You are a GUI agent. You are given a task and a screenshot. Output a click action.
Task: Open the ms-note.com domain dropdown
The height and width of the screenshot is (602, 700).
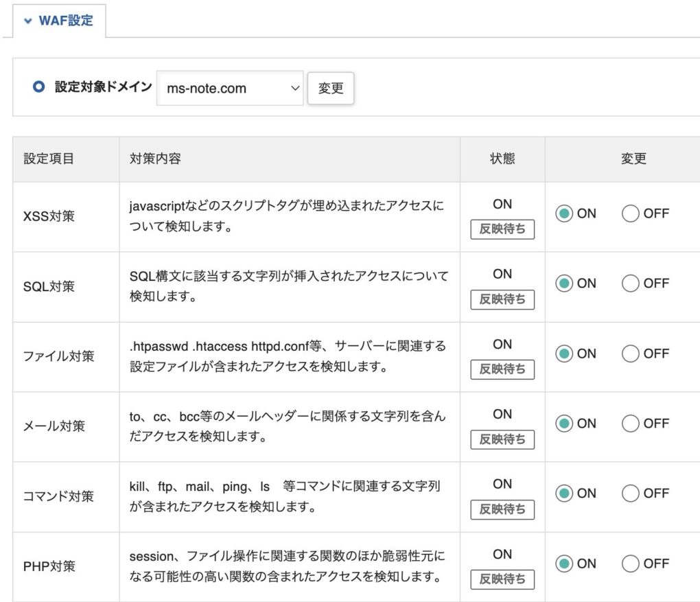coord(230,88)
